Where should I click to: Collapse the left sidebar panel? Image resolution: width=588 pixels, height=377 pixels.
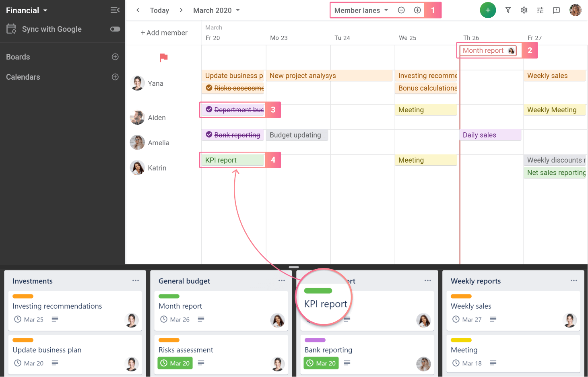[x=115, y=10]
